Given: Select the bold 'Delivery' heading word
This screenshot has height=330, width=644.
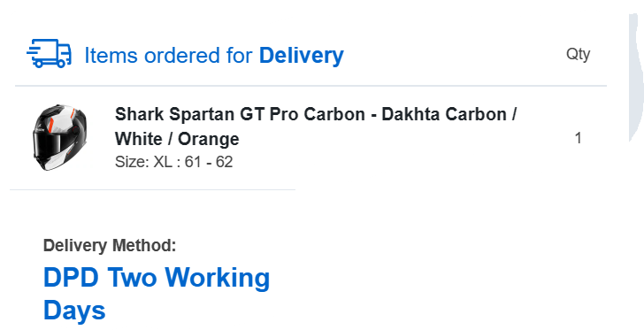Looking at the screenshot, I should point(301,55).
